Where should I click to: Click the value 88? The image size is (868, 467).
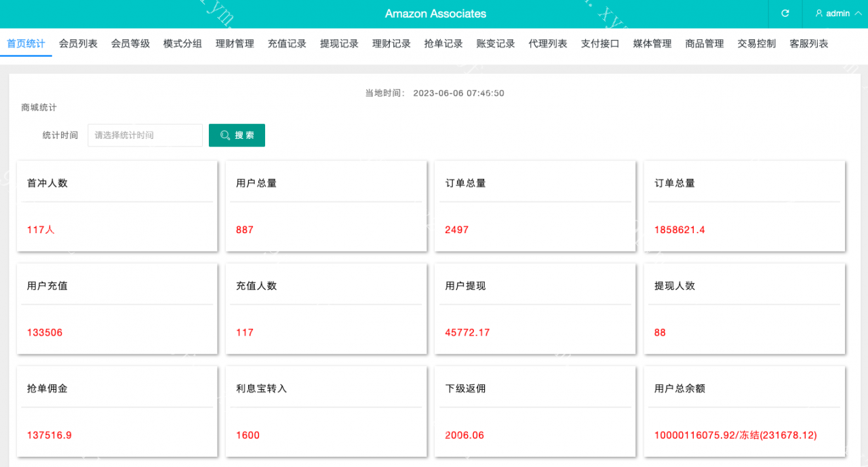click(660, 333)
